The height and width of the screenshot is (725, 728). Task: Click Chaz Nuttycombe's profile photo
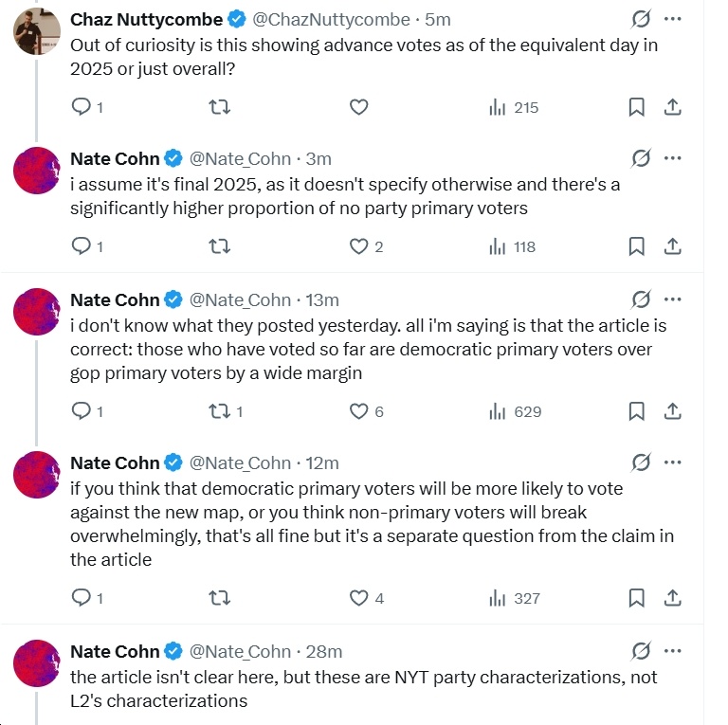[x=38, y=32]
